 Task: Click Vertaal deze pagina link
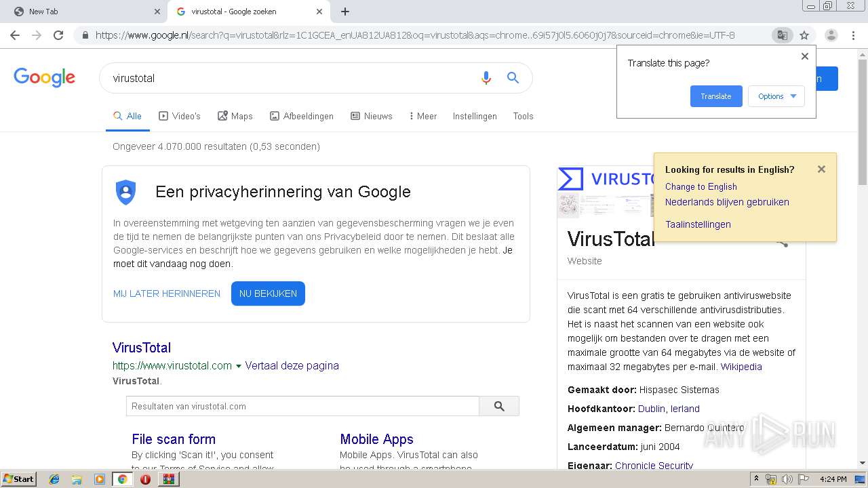[x=292, y=365]
